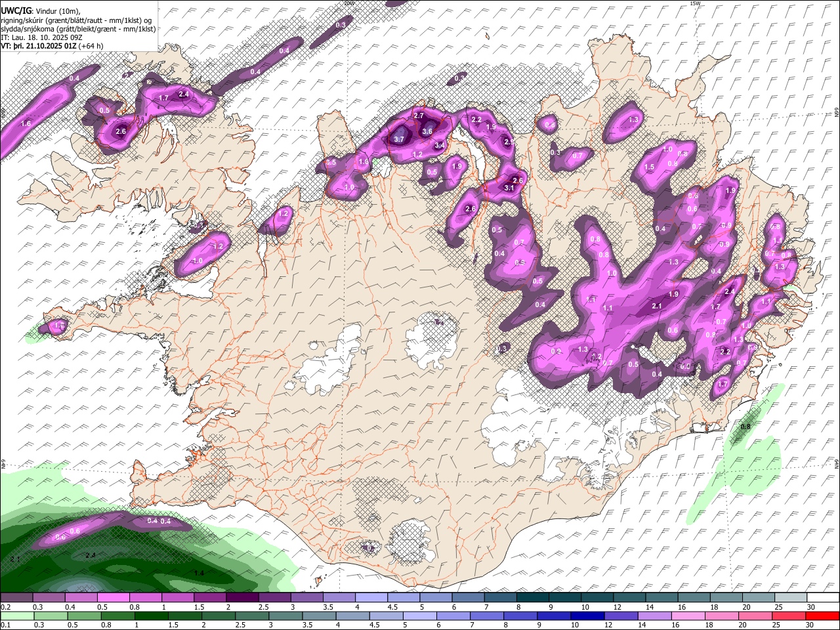Pick the red swatch above the 30 rain label
The image size is (840, 630).
[822, 616]
